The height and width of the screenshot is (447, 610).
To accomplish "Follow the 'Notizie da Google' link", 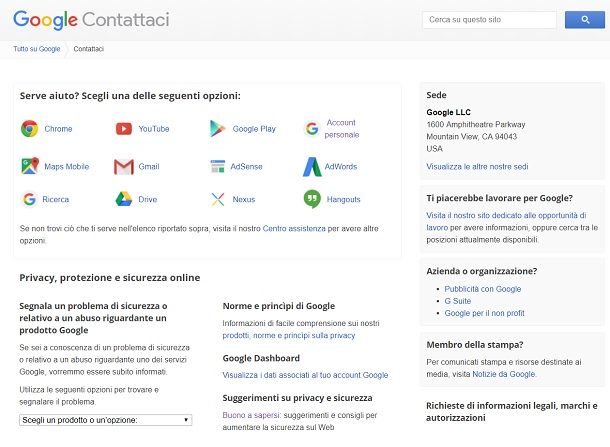I will tap(504, 374).
